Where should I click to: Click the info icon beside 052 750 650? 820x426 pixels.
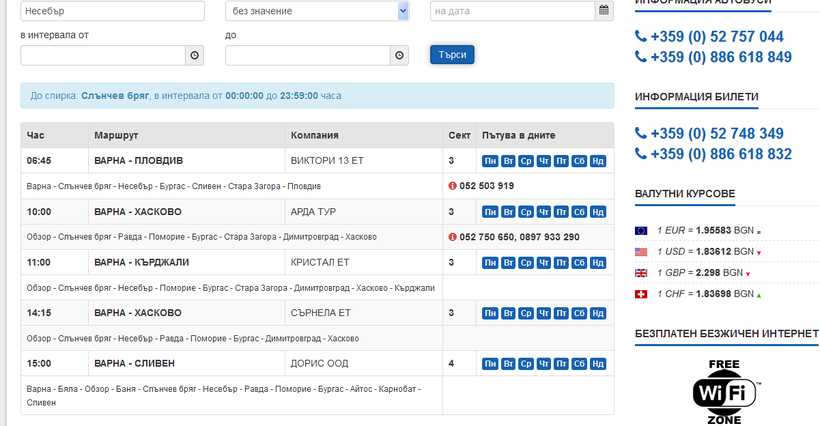453,237
